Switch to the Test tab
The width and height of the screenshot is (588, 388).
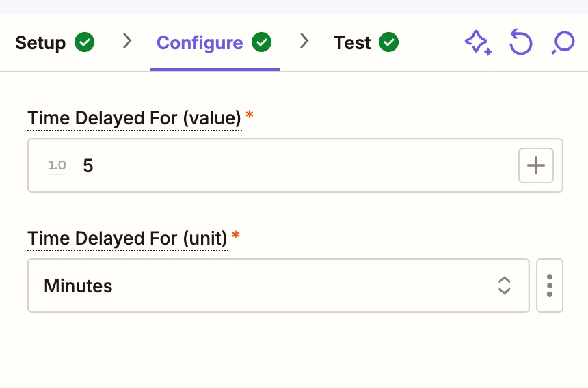[x=366, y=42]
